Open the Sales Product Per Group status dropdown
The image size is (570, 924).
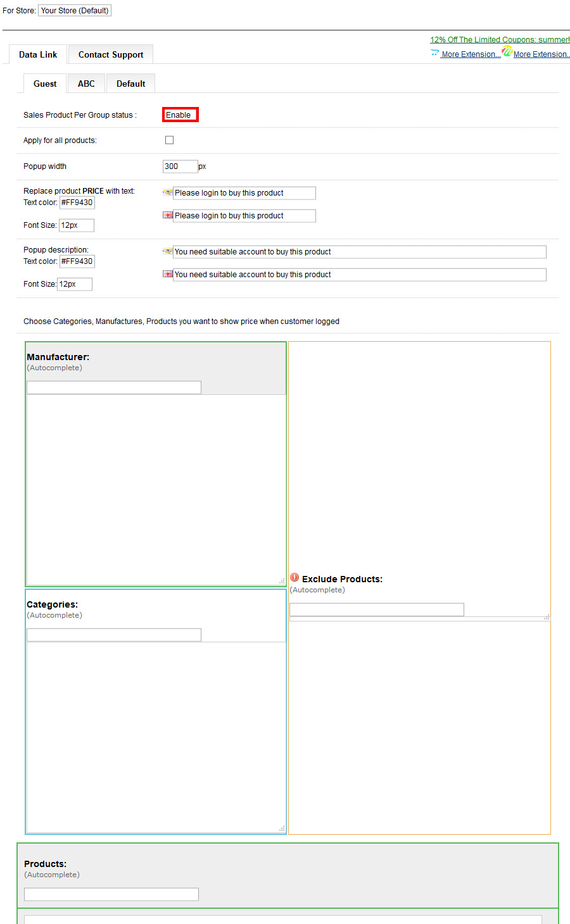pyautogui.click(x=180, y=115)
